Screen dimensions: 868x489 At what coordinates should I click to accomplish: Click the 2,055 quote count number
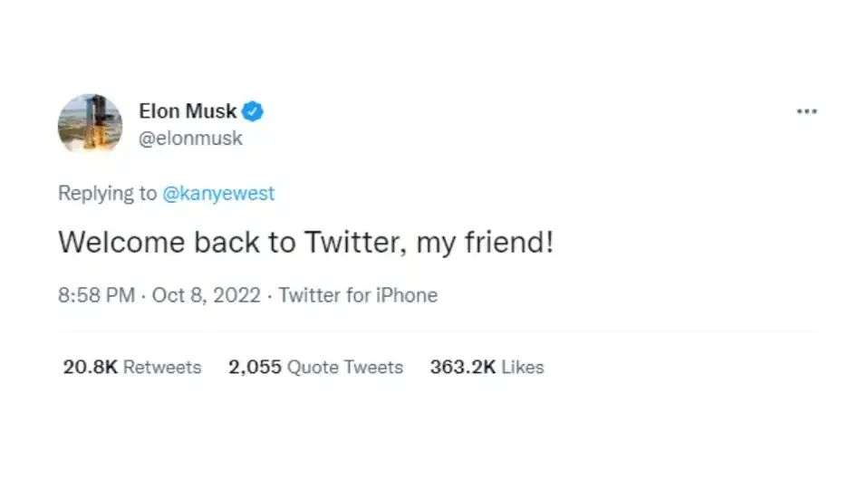[x=255, y=368]
